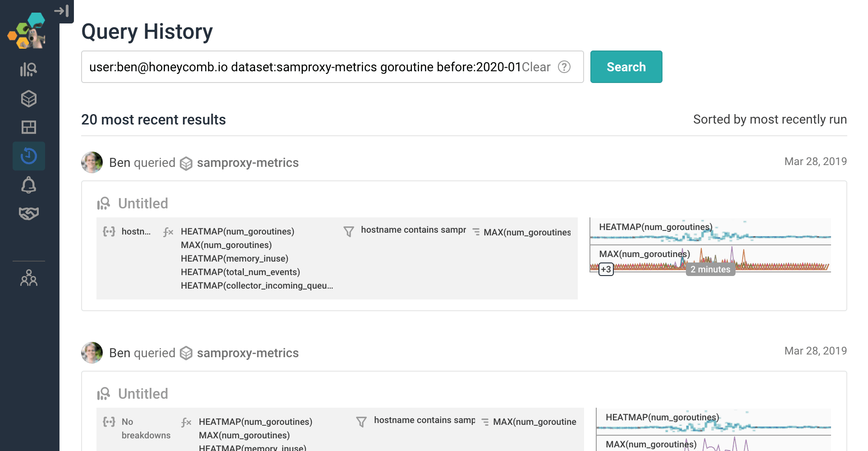Screen dimensions: 868x451
Task: Open the New Query sidebar icon
Action: (28, 69)
